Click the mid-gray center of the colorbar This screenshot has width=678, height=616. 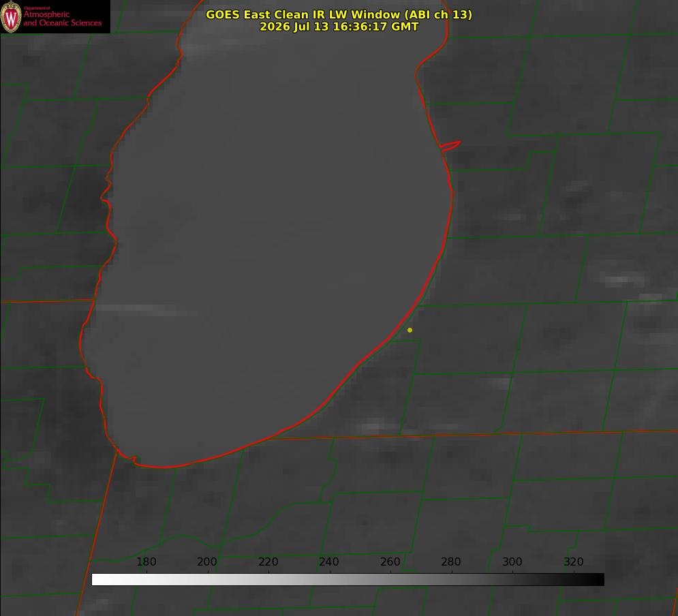348,580
